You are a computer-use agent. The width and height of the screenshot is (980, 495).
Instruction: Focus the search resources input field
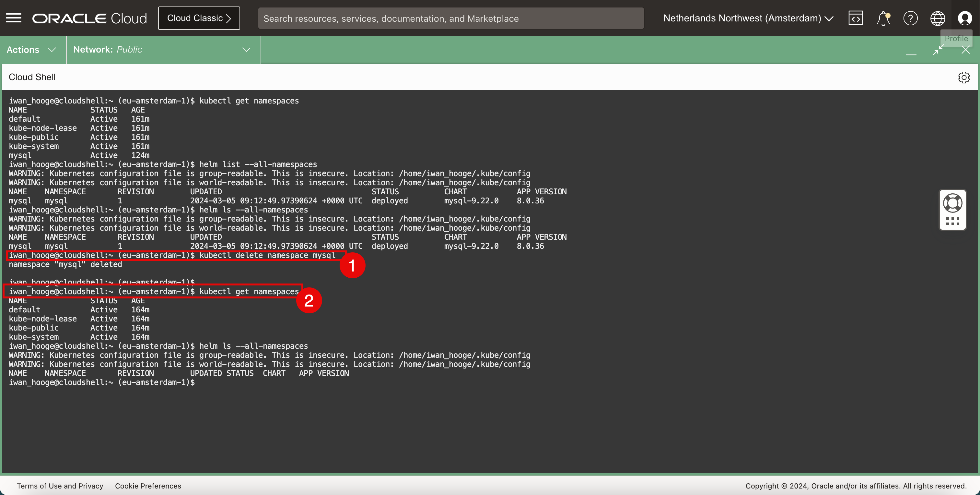(450, 18)
